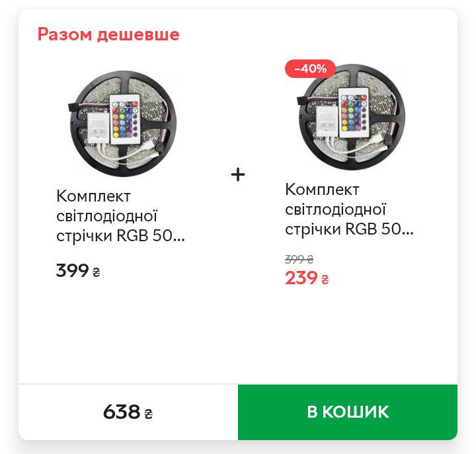Click the hryvnia symbol beside the 638 total
Screen dimensions: 476x454
pyautogui.click(x=149, y=414)
